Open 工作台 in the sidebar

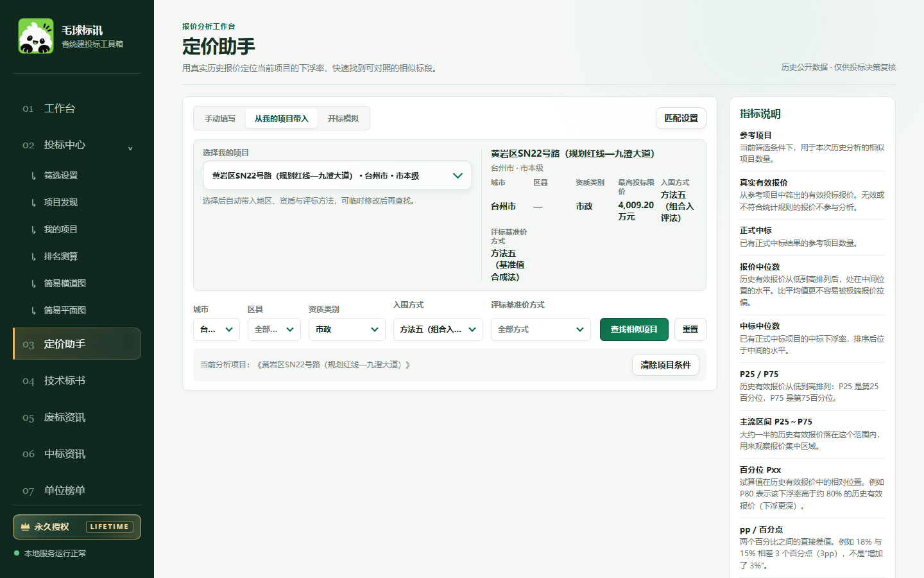coord(77,109)
